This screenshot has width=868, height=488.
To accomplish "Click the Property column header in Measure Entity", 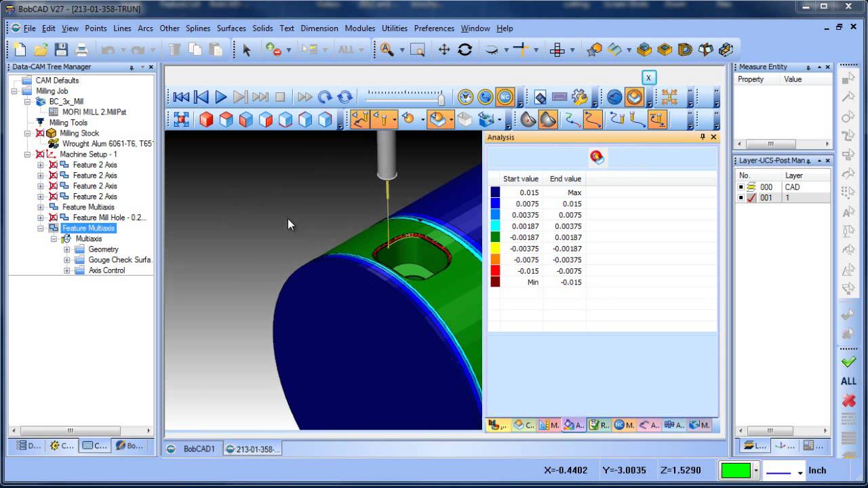I will click(758, 79).
